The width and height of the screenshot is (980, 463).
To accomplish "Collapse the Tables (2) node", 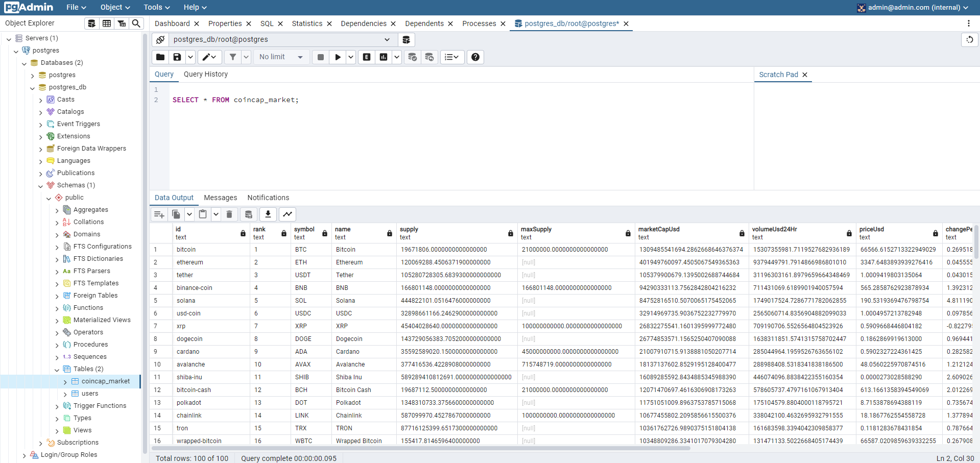I will point(57,370).
